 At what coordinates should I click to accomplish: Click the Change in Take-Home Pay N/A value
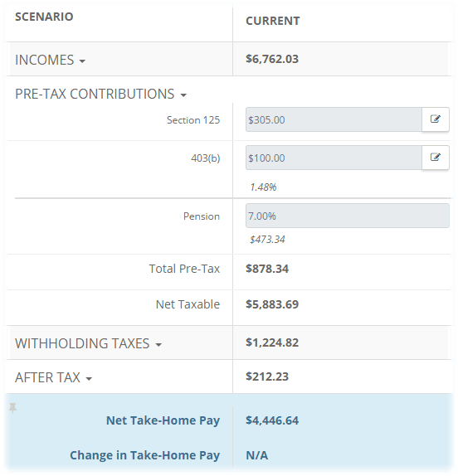click(x=257, y=455)
